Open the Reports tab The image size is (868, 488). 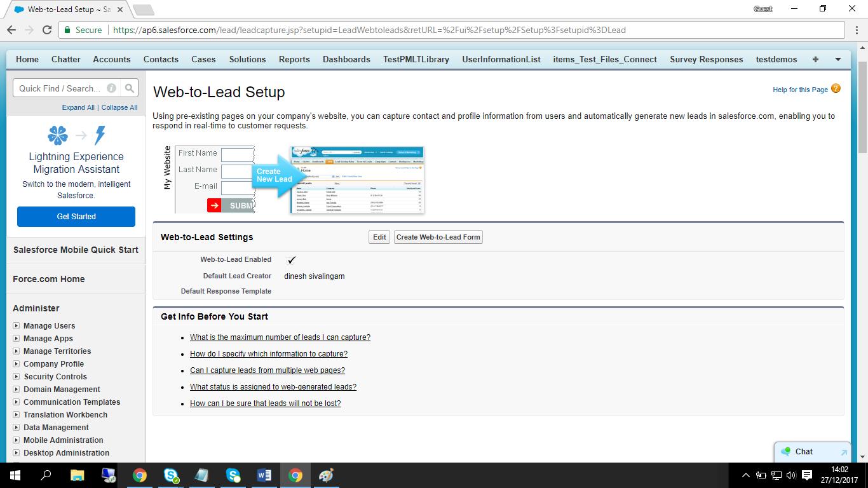point(294,59)
